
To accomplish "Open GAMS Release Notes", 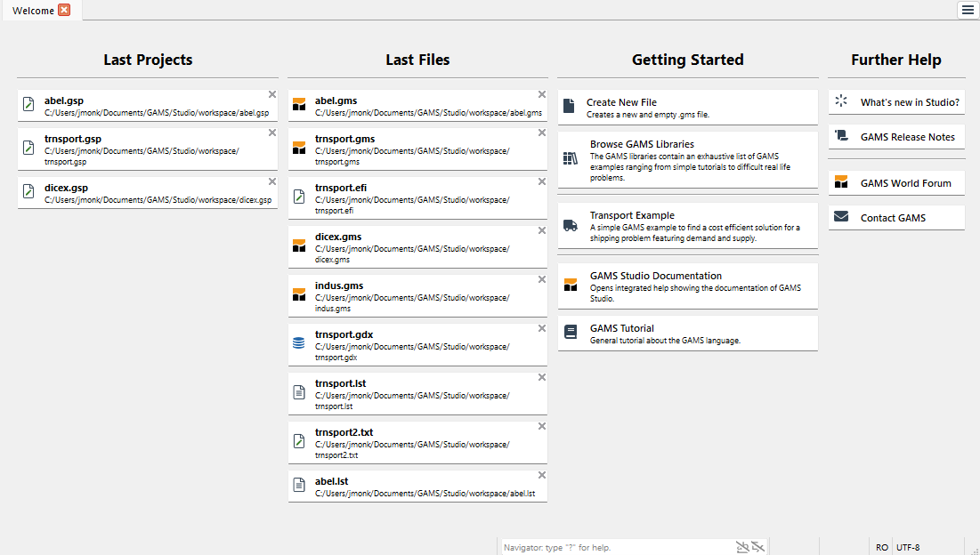I will tap(907, 137).
